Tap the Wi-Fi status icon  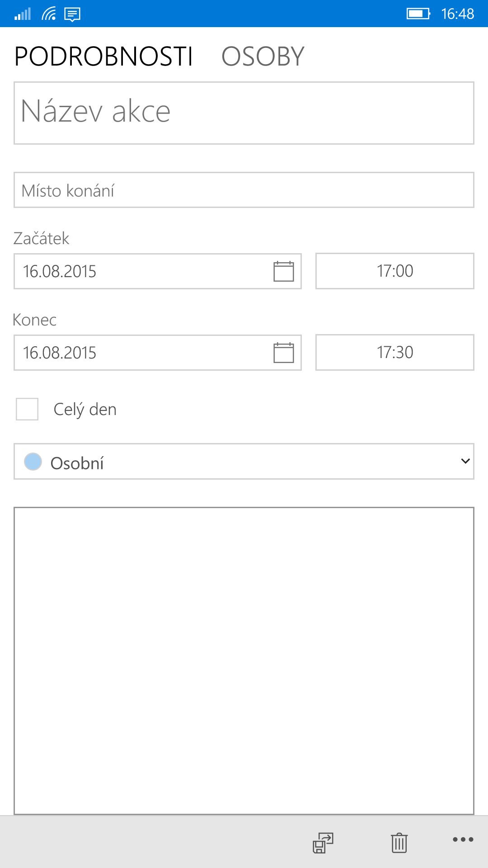click(48, 14)
